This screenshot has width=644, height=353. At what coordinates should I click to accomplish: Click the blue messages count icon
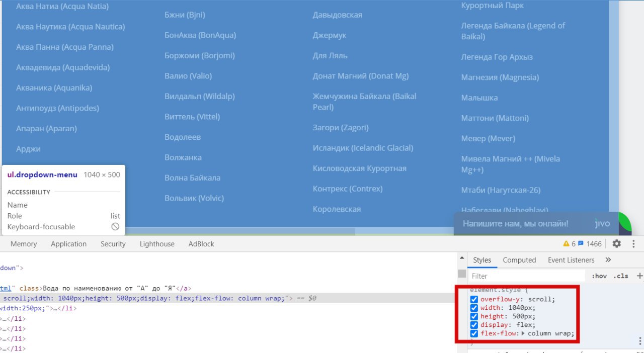click(x=581, y=244)
